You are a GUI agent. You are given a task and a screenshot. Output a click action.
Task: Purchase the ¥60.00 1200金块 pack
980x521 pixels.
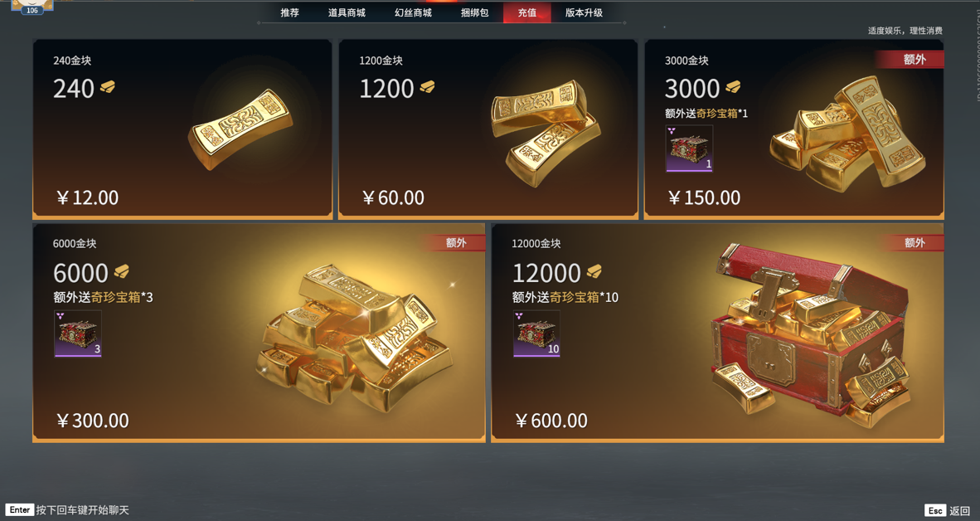coord(488,129)
